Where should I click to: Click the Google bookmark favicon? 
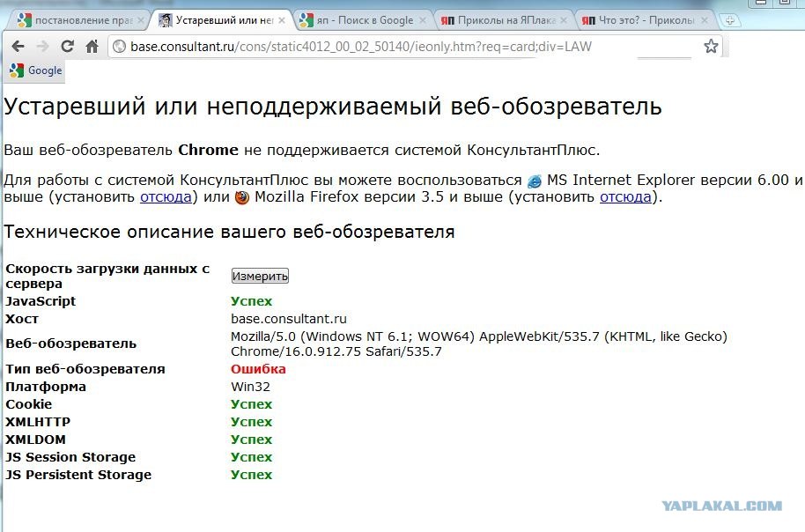[x=17, y=70]
